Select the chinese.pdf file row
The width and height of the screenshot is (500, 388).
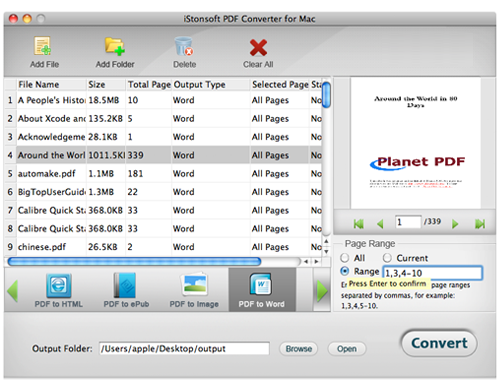pyautogui.click(x=163, y=247)
